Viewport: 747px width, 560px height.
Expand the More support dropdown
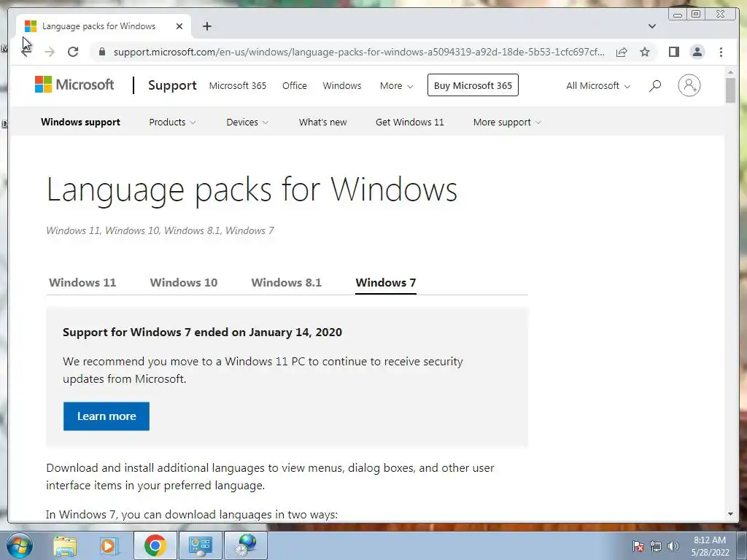[508, 122]
